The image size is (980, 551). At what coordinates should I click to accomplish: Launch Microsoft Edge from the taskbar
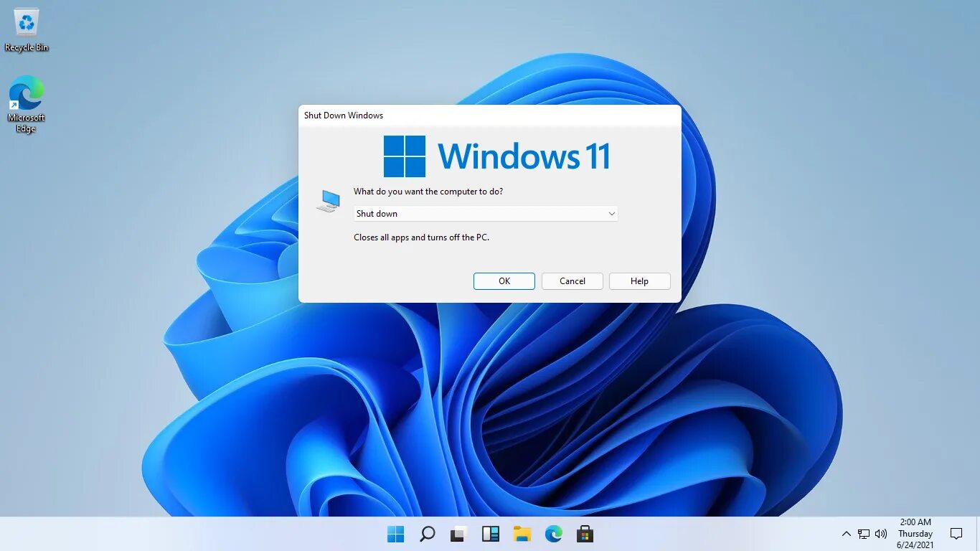(x=554, y=534)
